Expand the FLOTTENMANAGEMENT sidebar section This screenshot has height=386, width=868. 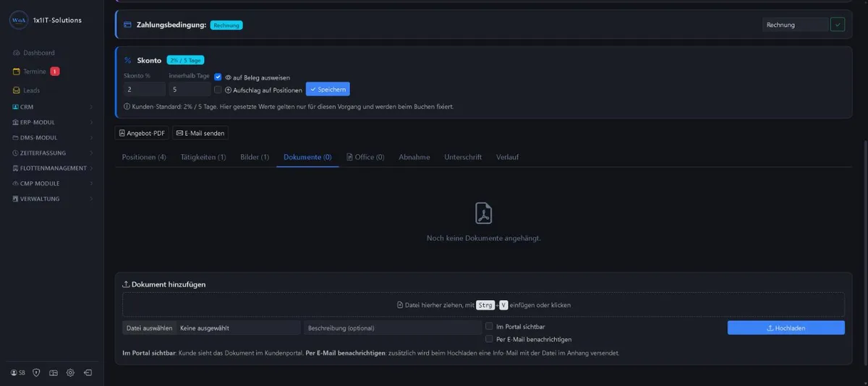click(x=52, y=168)
